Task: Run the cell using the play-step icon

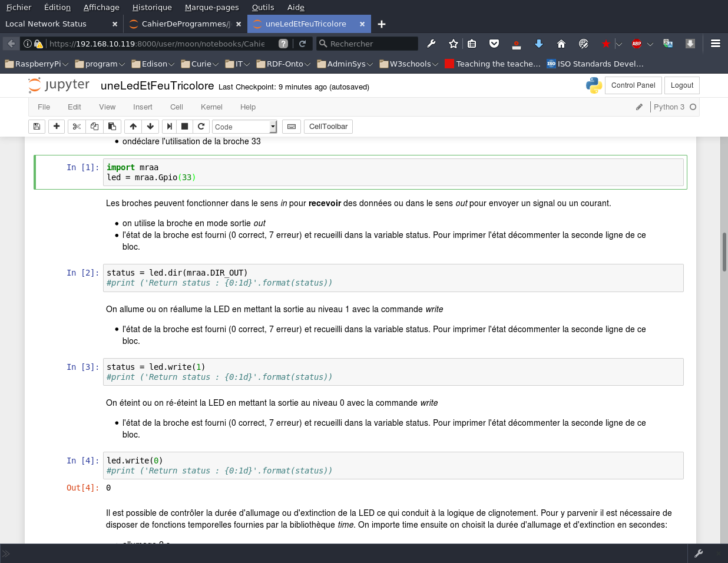Action: pyautogui.click(x=170, y=127)
